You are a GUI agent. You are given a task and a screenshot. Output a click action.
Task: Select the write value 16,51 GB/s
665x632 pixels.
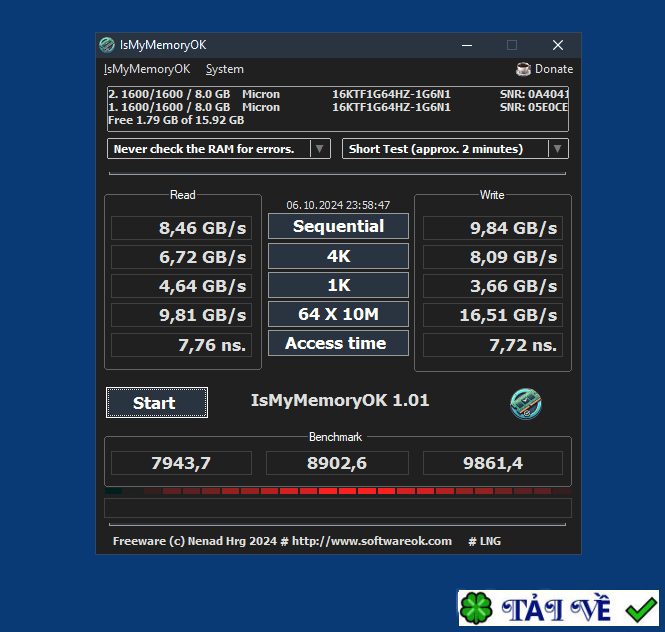point(493,315)
